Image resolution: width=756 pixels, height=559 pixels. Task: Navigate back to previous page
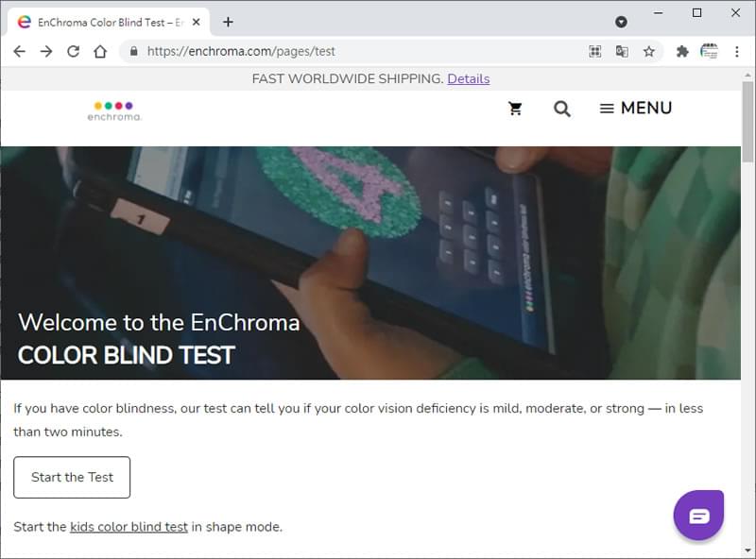(x=19, y=51)
